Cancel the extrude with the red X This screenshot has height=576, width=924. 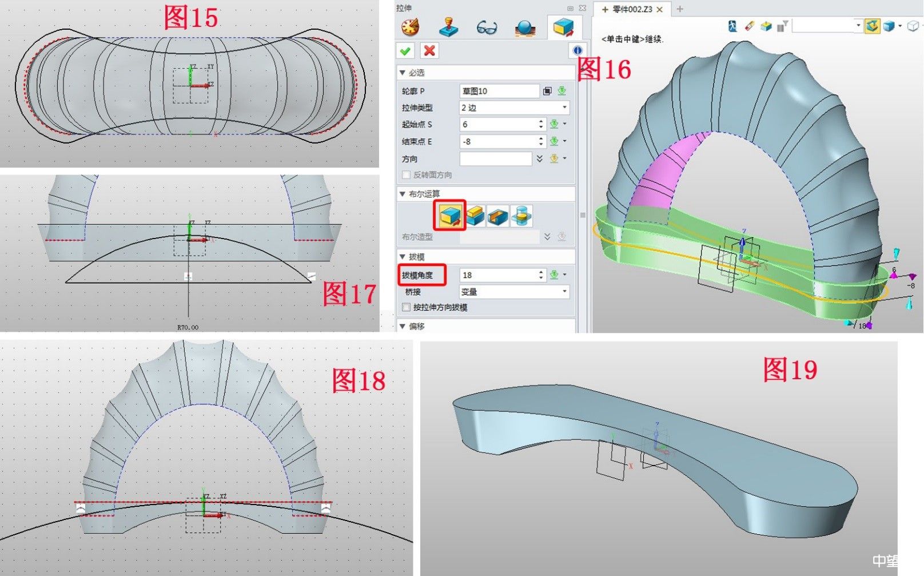pyautogui.click(x=429, y=51)
